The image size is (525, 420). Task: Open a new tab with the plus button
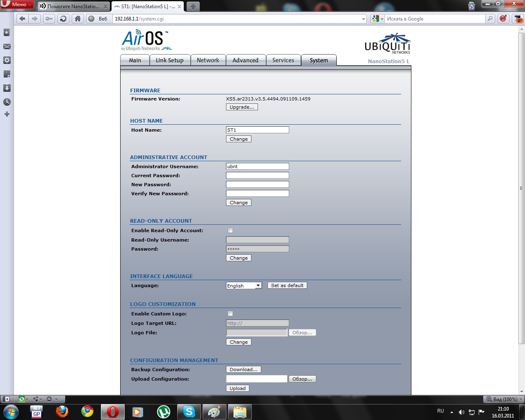point(193,7)
